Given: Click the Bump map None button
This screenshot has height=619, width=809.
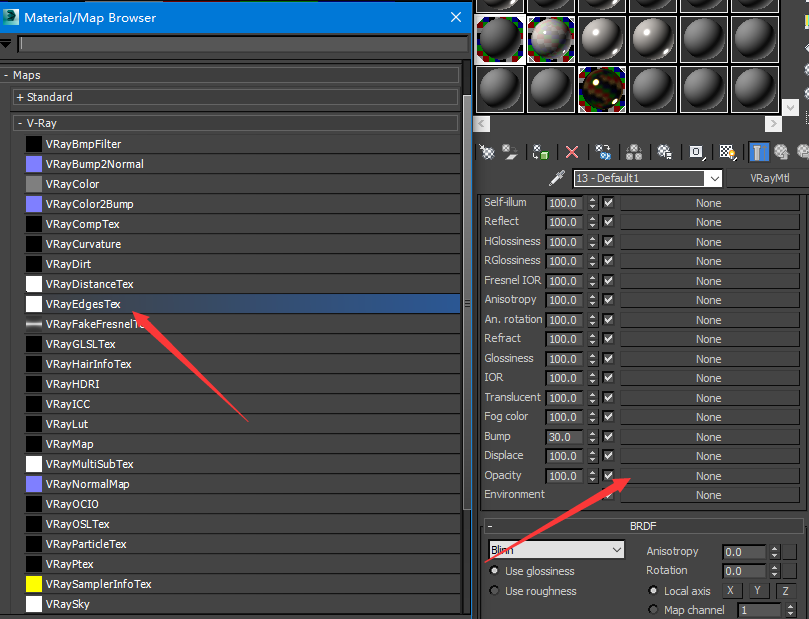Looking at the screenshot, I should click(x=709, y=437).
